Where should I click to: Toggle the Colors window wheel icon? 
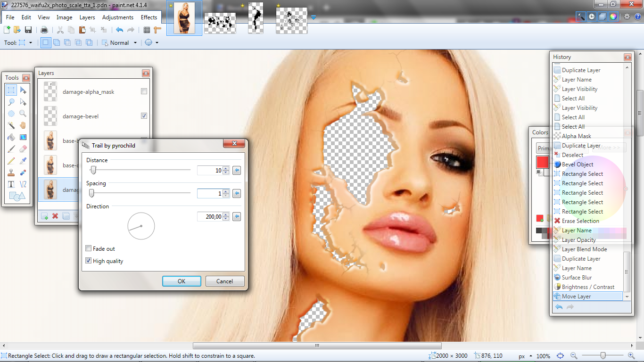tap(613, 16)
